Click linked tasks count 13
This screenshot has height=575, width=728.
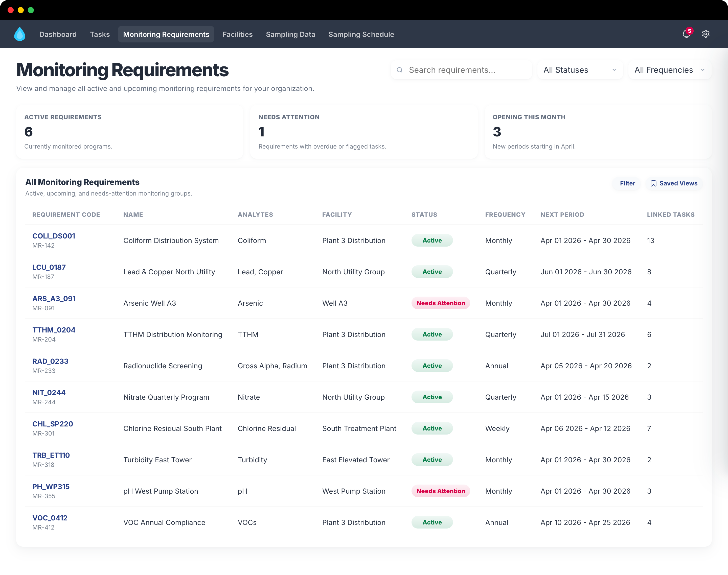pyautogui.click(x=650, y=241)
